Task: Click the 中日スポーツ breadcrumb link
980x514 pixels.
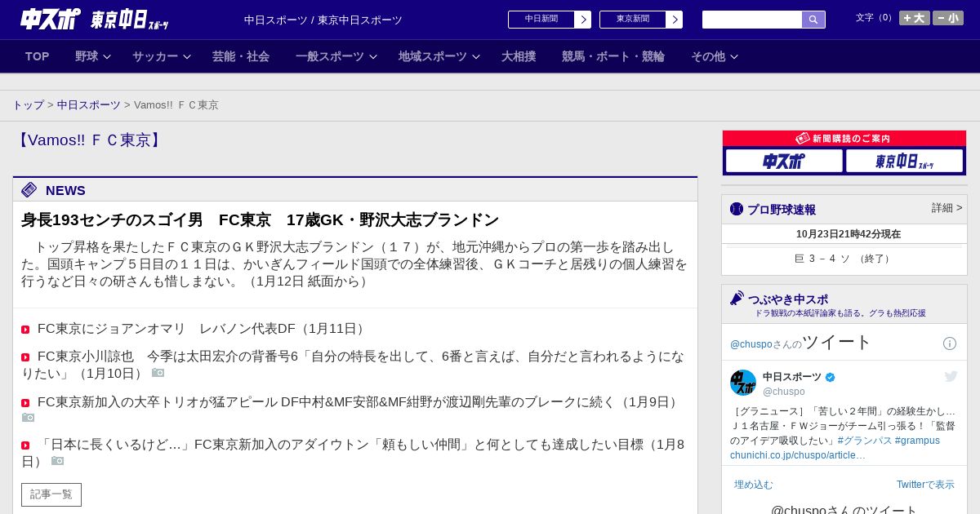Action: point(89,105)
